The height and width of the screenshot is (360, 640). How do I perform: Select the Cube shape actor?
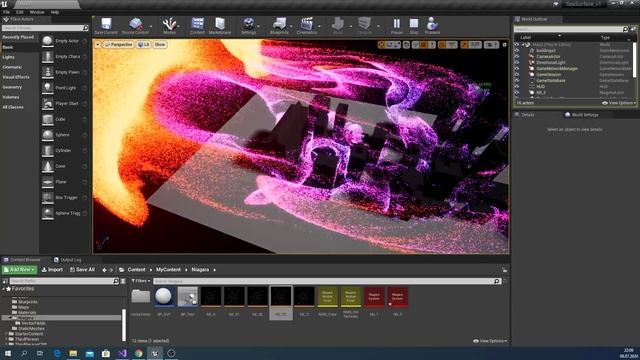pos(64,119)
